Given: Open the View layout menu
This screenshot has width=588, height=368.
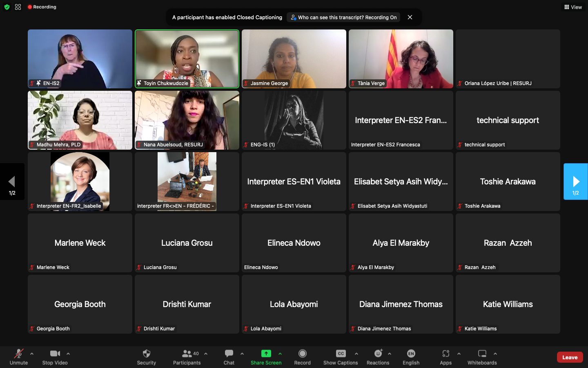Looking at the screenshot, I should pos(573,7).
